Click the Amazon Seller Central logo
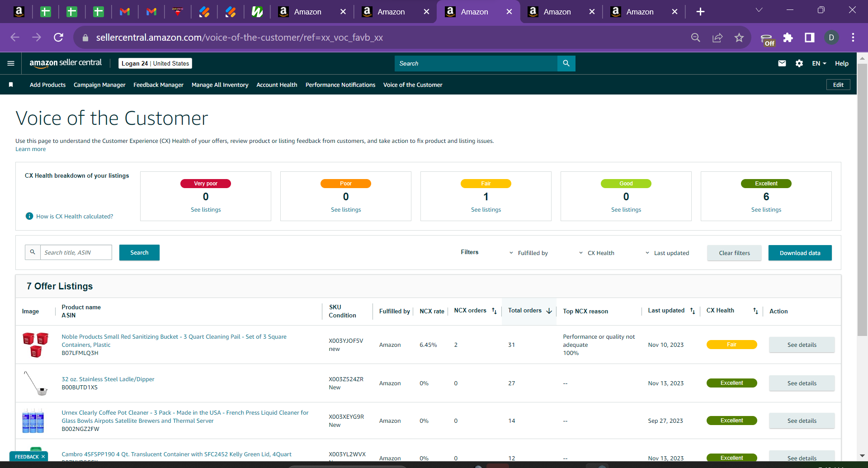868x468 pixels. (66, 63)
